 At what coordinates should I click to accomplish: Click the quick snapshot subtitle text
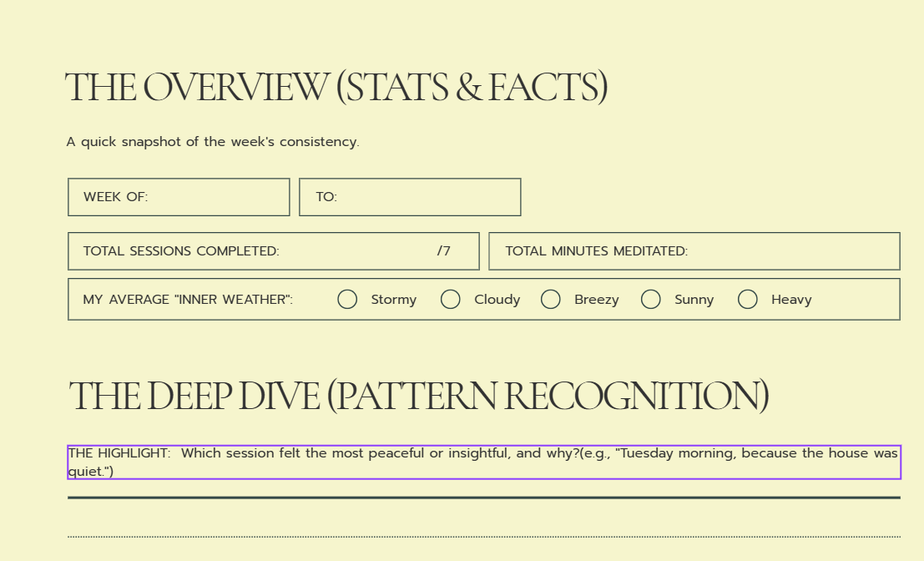[x=213, y=142]
